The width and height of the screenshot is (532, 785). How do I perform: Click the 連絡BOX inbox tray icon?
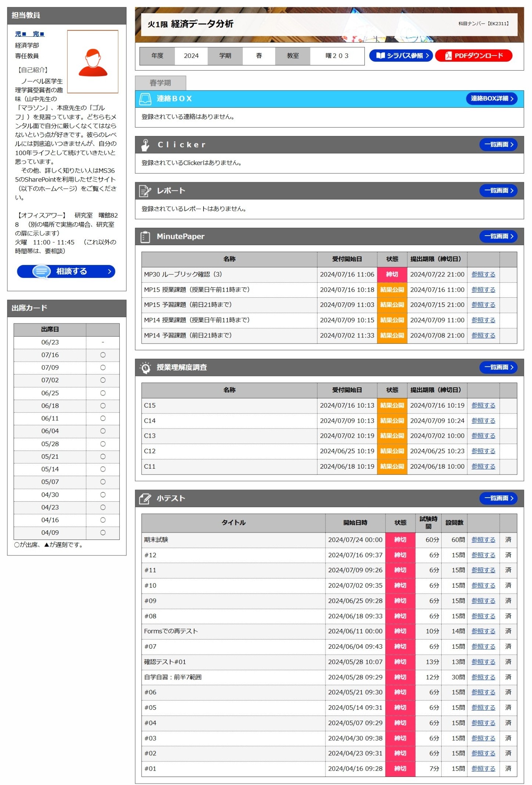click(145, 98)
